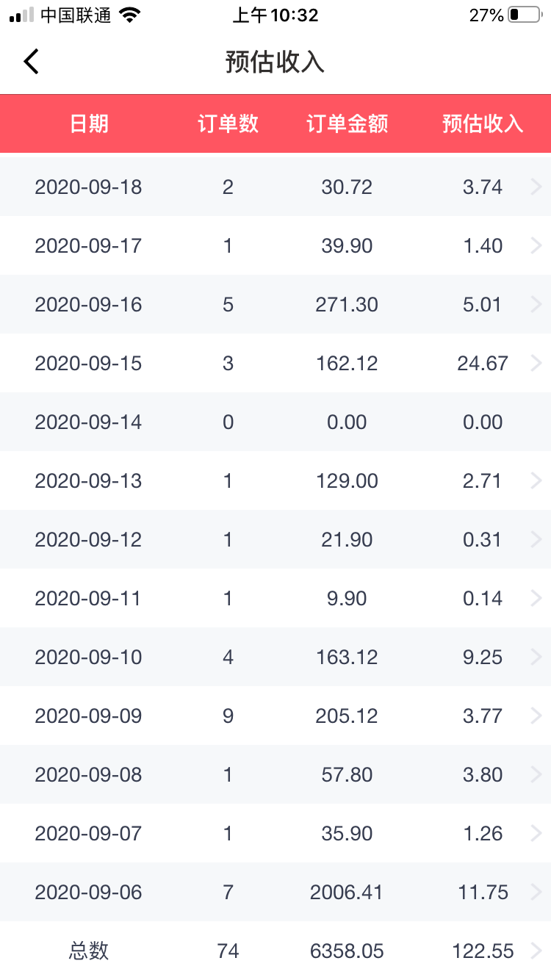This screenshot has height=980, width=551.
Task: Tap the cellular signal bars icon
Action: (x=21, y=15)
